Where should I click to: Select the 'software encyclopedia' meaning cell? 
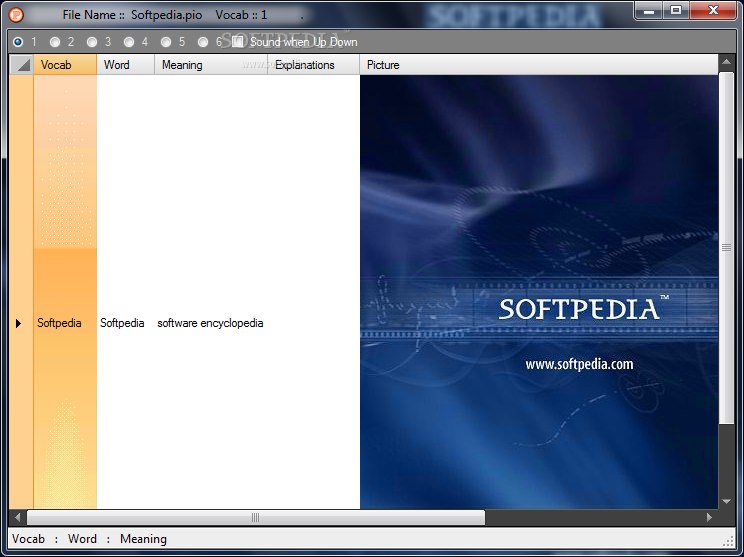point(211,292)
